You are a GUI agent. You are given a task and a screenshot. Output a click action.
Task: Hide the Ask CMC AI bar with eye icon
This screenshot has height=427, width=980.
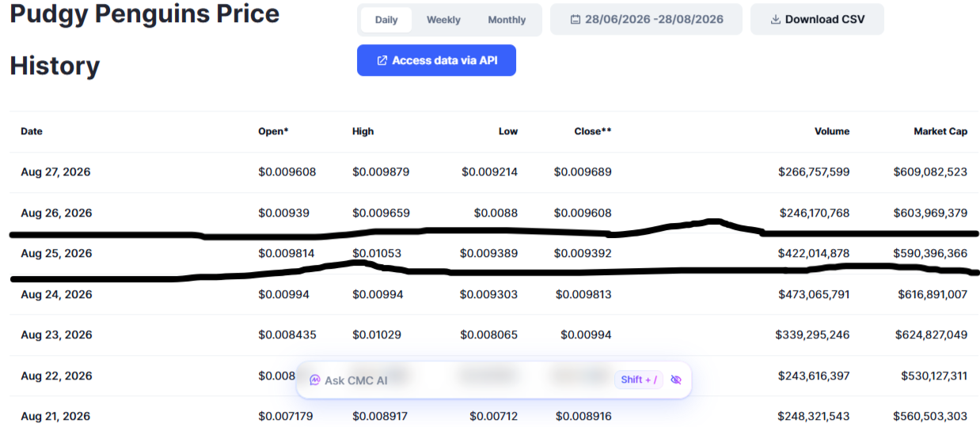tap(676, 380)
